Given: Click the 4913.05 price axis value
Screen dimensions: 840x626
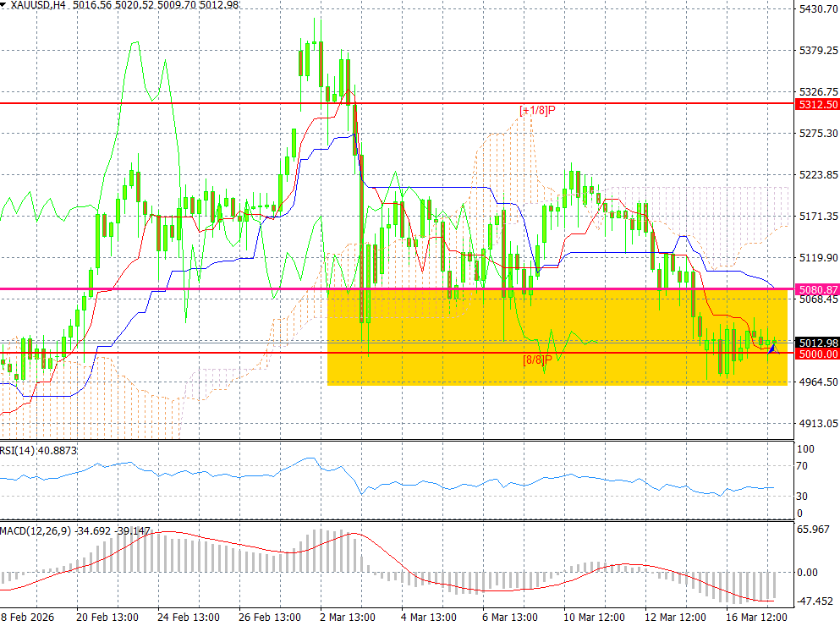Looking at the screenshot, I should click(819, 424).
